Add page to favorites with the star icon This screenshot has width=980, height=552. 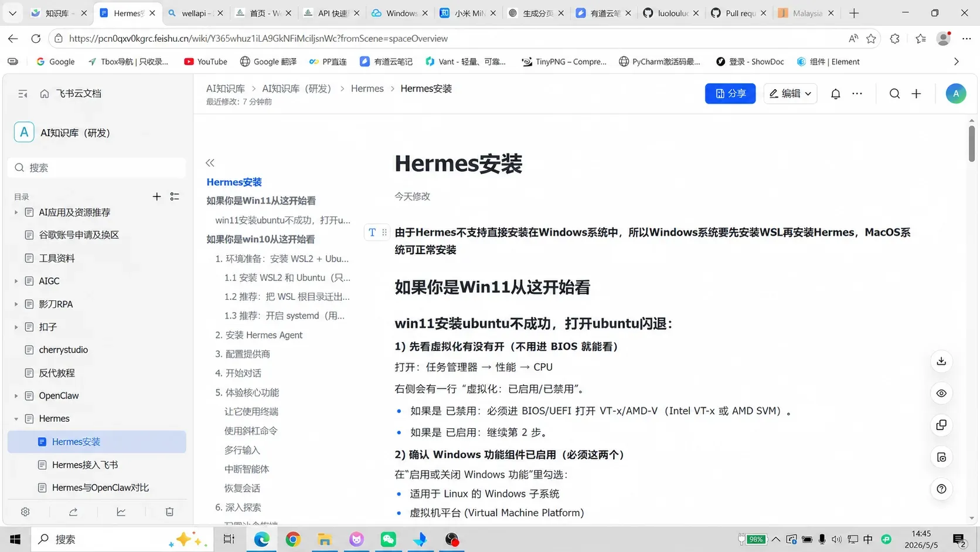point(871,39)
